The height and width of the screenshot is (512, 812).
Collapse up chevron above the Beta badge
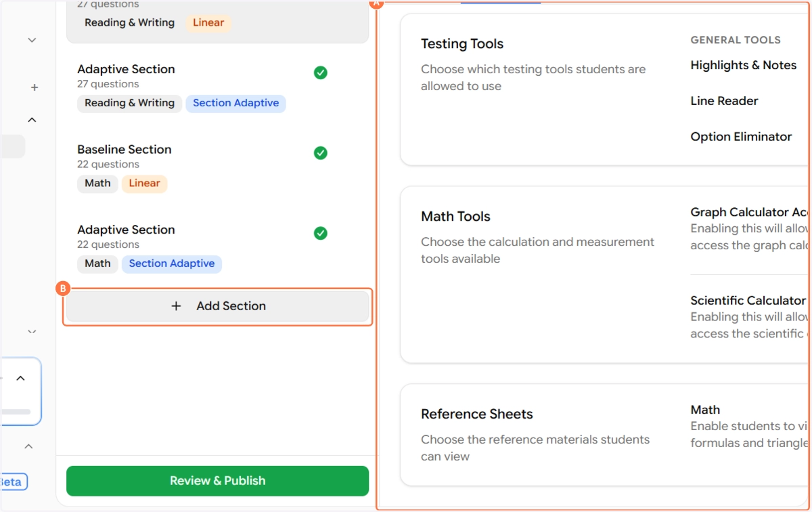click(29, 446)
